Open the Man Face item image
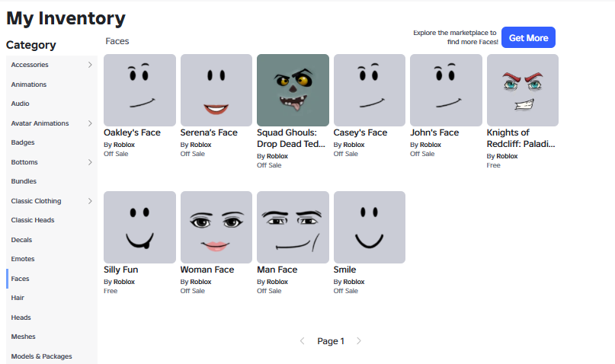Image resolution: width=615 pixels, height=364 pixels. (x=293, y=227)
